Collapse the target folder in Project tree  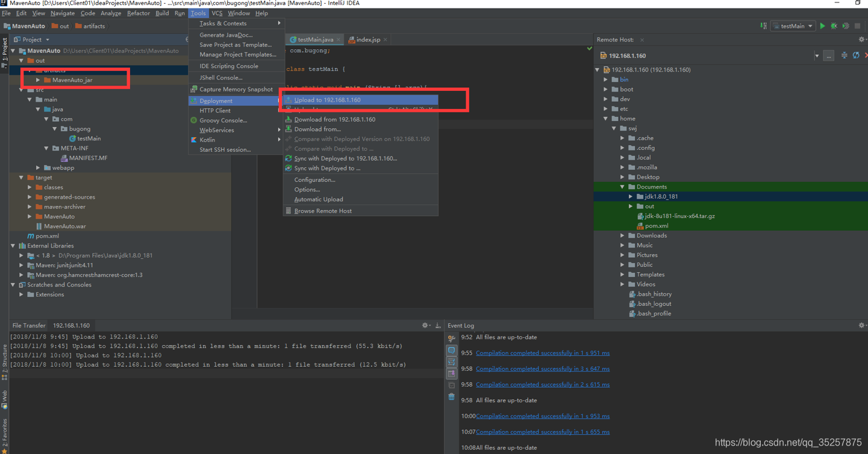point(22,178)
